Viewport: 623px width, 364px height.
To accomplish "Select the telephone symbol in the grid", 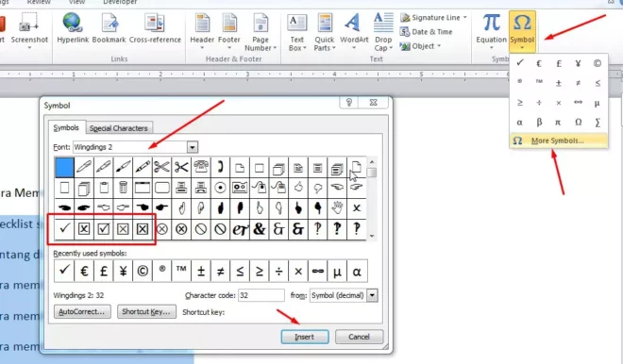I will [x=201, y=167].
